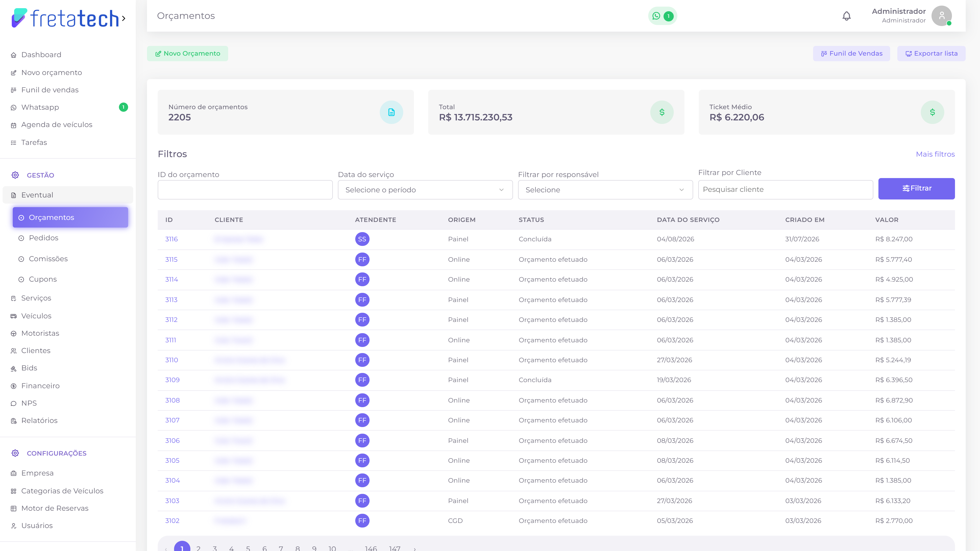Click the fretatech logo
Image resolution: width=980 pixels, height=551 pixels.
(x=65, y=18)
